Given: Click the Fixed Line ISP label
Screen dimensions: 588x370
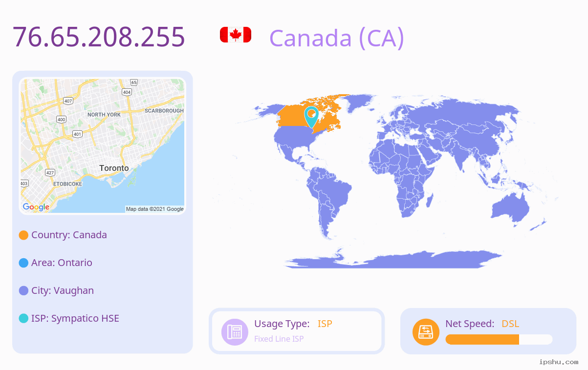Looking at the screenshot, I should (279, 339).
